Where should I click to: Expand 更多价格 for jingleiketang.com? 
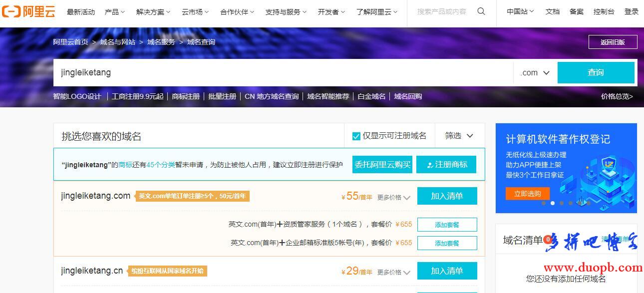tap(394, 197)
